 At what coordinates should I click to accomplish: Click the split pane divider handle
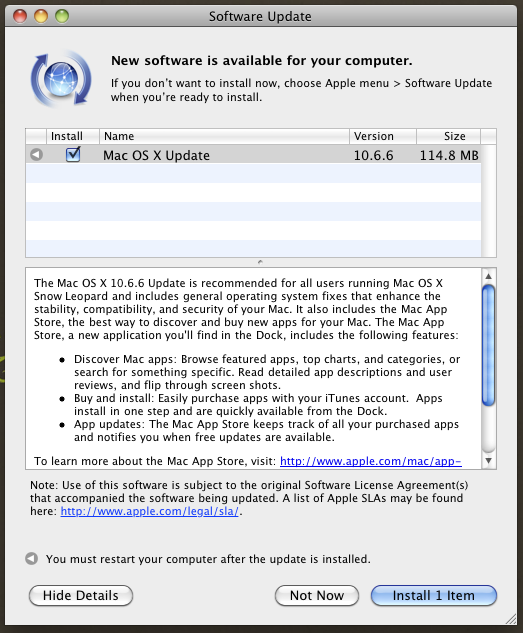pos(260,262)
